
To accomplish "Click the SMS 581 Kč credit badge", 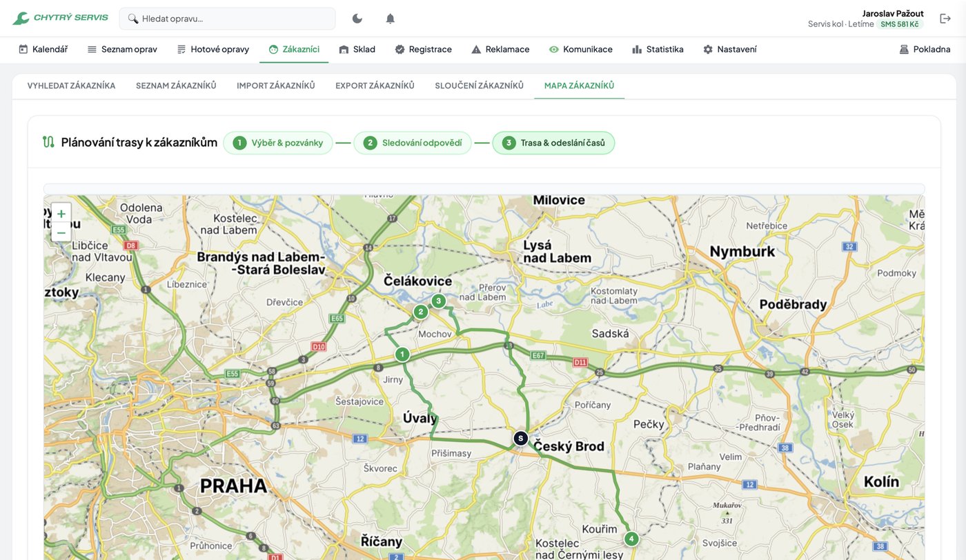I will (x=900, y=24).
